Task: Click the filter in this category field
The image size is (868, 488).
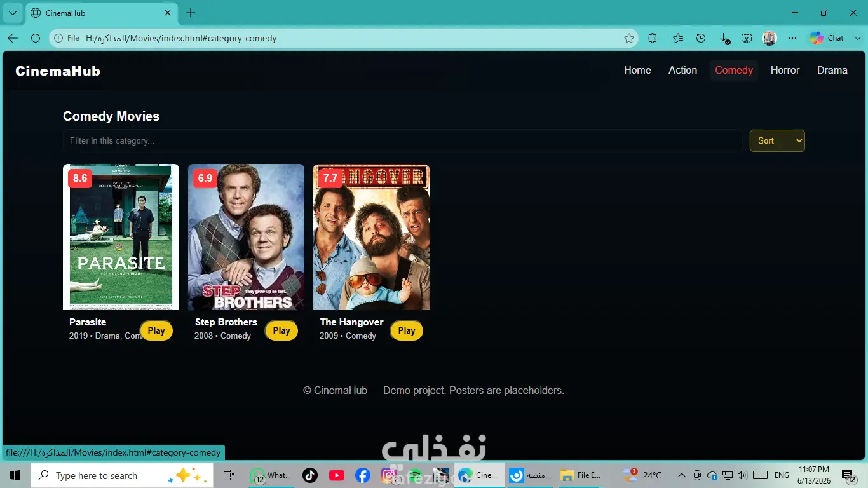Action: [x=402, y=140]
